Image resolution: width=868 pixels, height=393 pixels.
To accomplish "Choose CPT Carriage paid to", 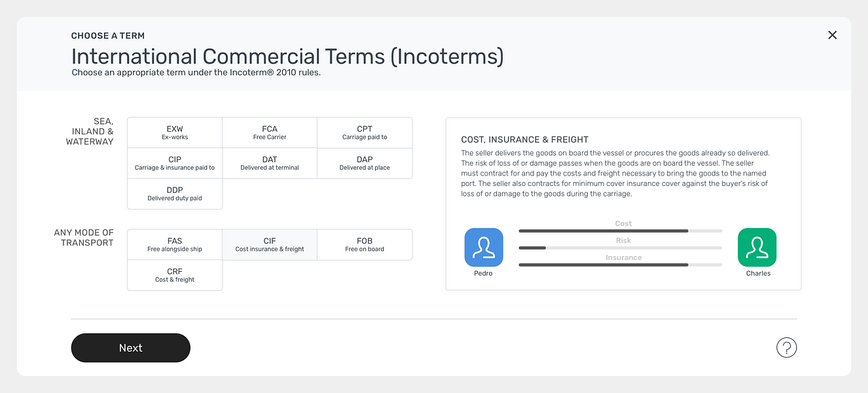I will coord(365,133).
